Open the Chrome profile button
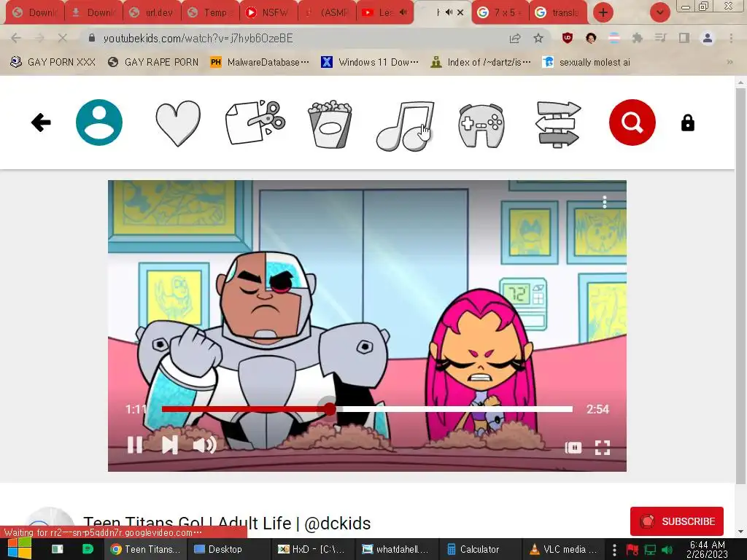Image resolution: width=747 pixels, height=560 pixels. coord(708,38)
